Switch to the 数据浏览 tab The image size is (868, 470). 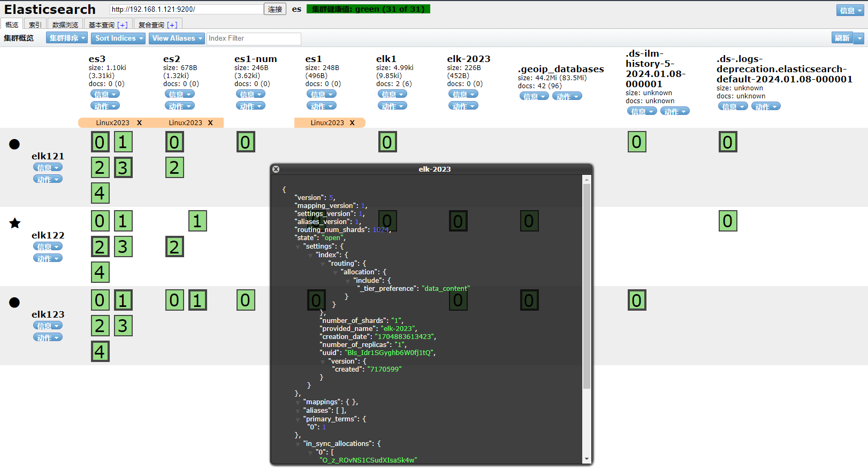click(65, 25)
